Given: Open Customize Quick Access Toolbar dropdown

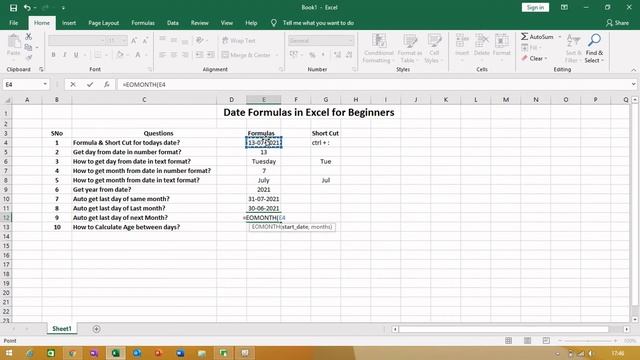Looking at the screenshot, I should pos(63,7).
